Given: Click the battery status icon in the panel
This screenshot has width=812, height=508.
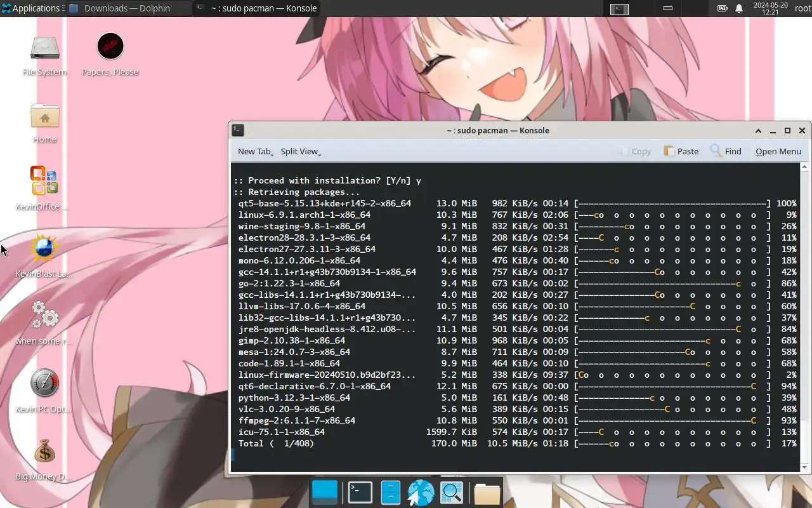Looking at the screenshot, I should (723, 8).
